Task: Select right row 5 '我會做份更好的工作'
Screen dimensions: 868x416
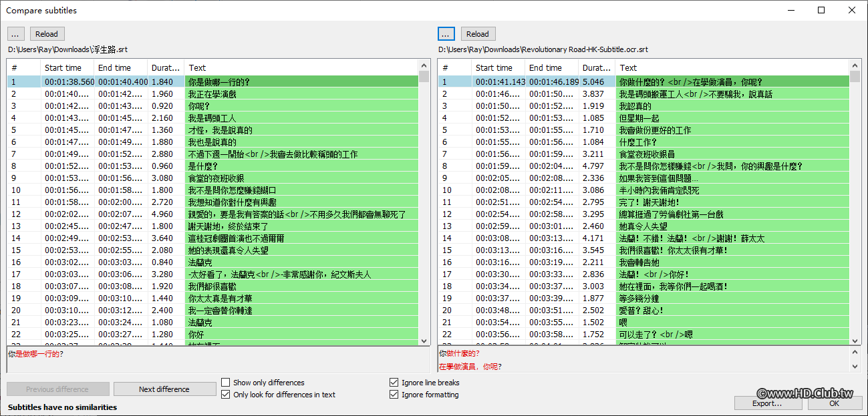Action: (643, 130)
